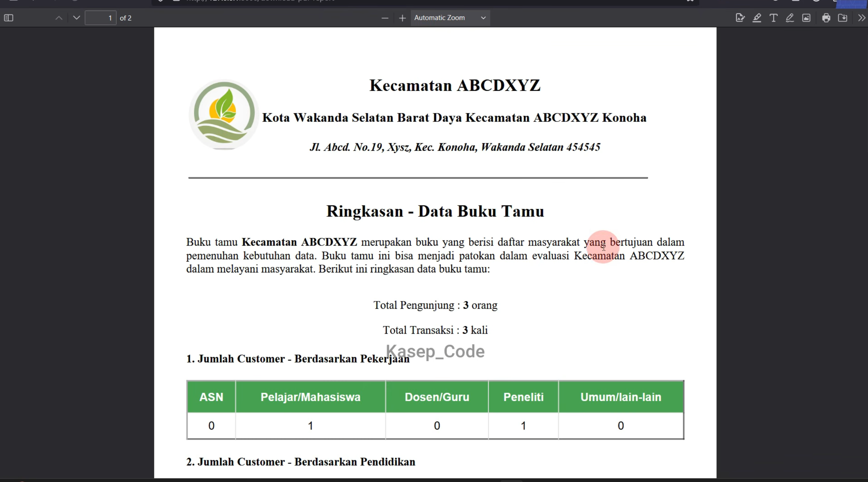Go to previous page arrow
The width and height of the screenshot is (868, 482).
[59, 18]
